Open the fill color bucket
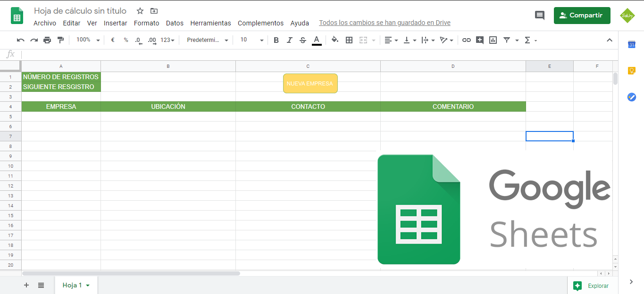The image size is (644, 294). pyautogui.click(x=335, y=40)
